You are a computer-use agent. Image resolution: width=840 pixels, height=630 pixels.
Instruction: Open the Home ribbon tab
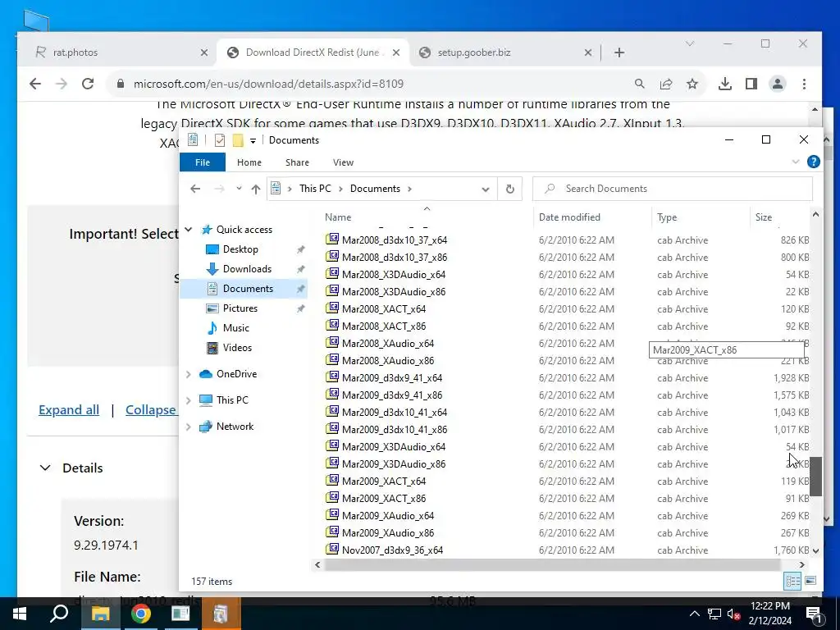(x=249, y=162)
